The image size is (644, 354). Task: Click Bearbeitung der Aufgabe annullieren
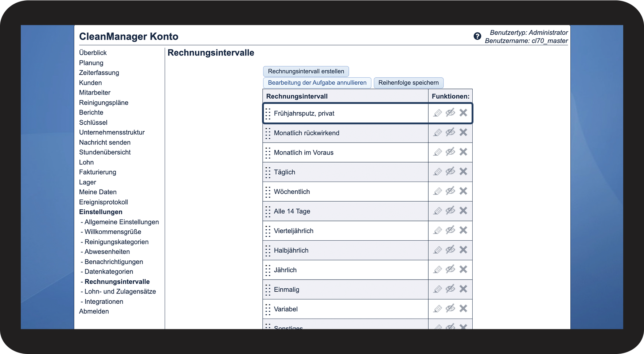point(317,83)
